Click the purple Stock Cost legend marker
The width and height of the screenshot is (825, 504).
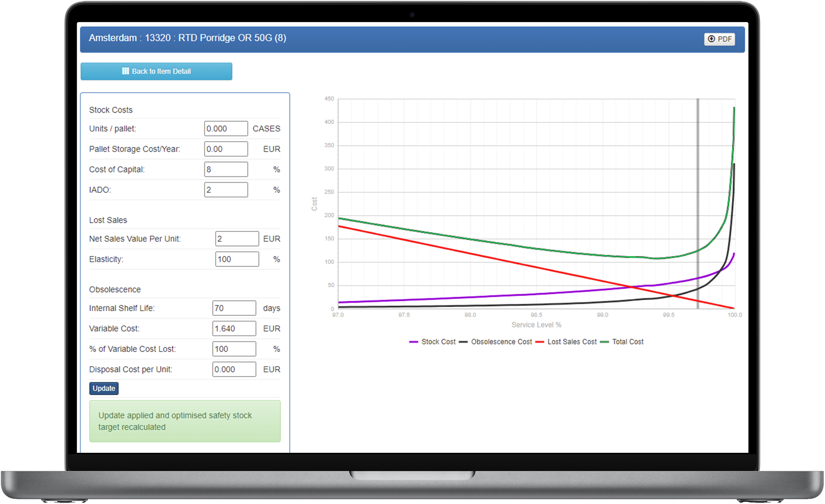click(x=413, y=341)
